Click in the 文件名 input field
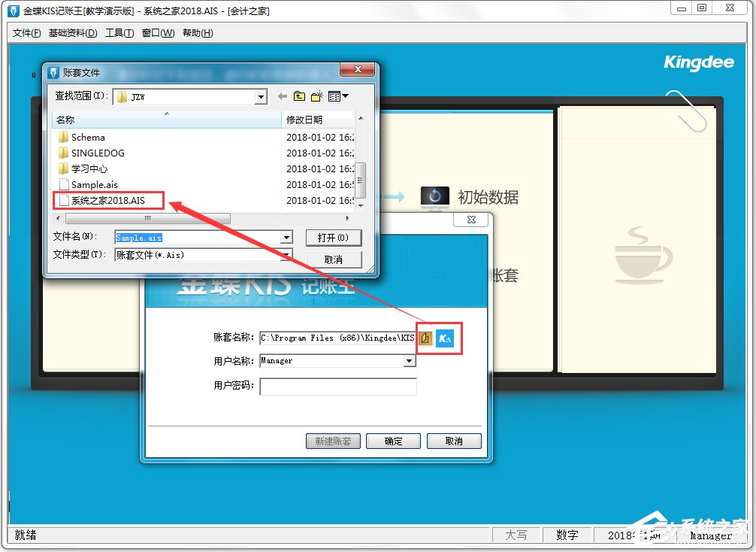This screenshot has height=552, width=756. pyautogui.click(x=198, y=238)
